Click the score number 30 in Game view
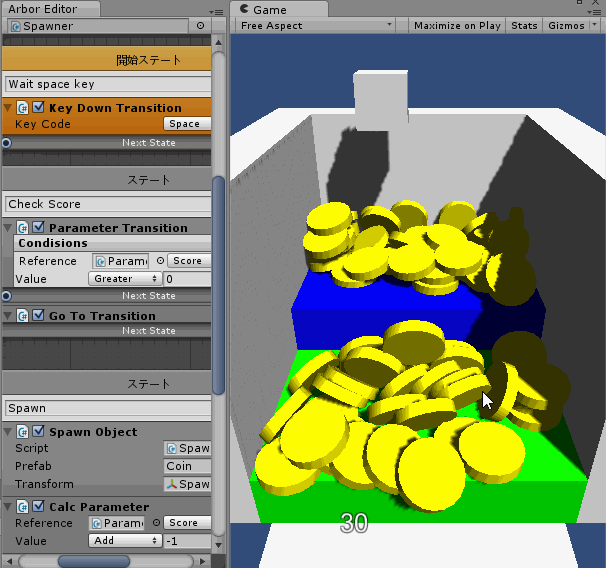 point(353,523)
